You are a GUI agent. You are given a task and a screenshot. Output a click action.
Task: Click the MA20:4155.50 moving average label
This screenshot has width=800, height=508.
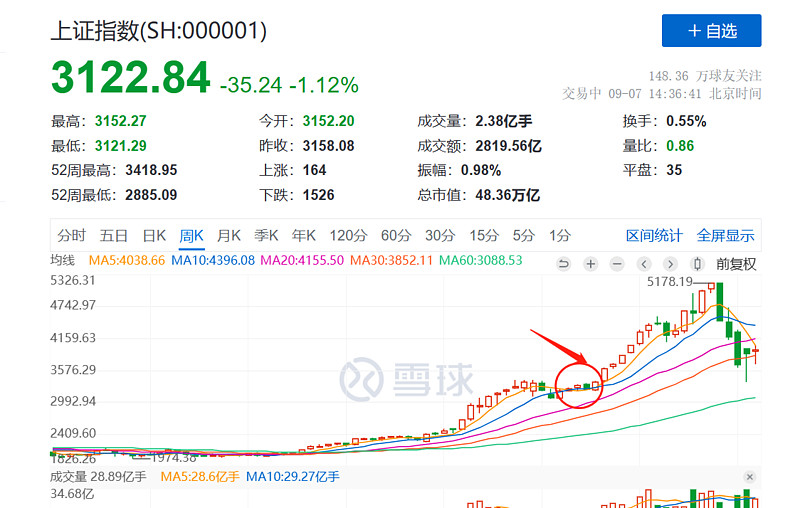pos(302,260)
